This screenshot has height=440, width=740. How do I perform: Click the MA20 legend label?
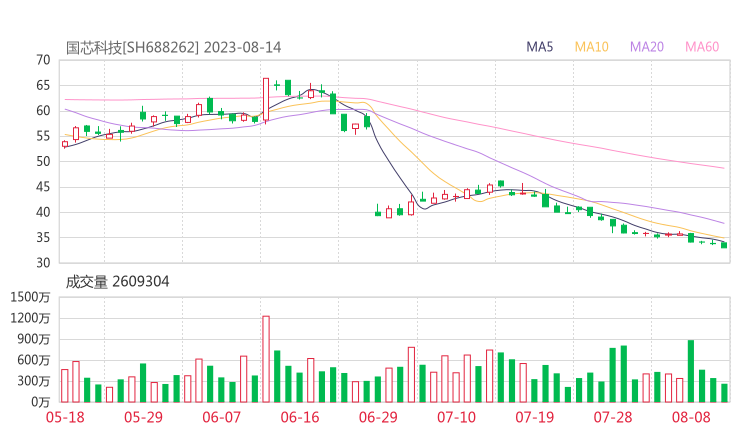click(647, 47)
